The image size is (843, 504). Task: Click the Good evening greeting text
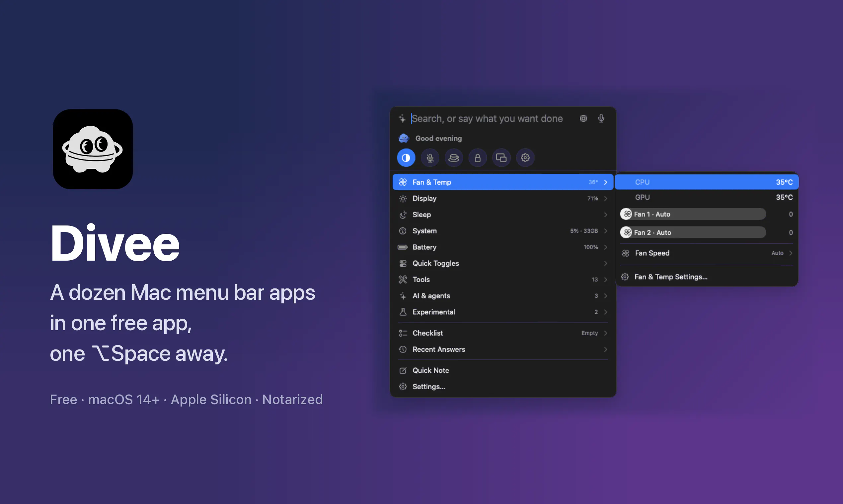438,138
